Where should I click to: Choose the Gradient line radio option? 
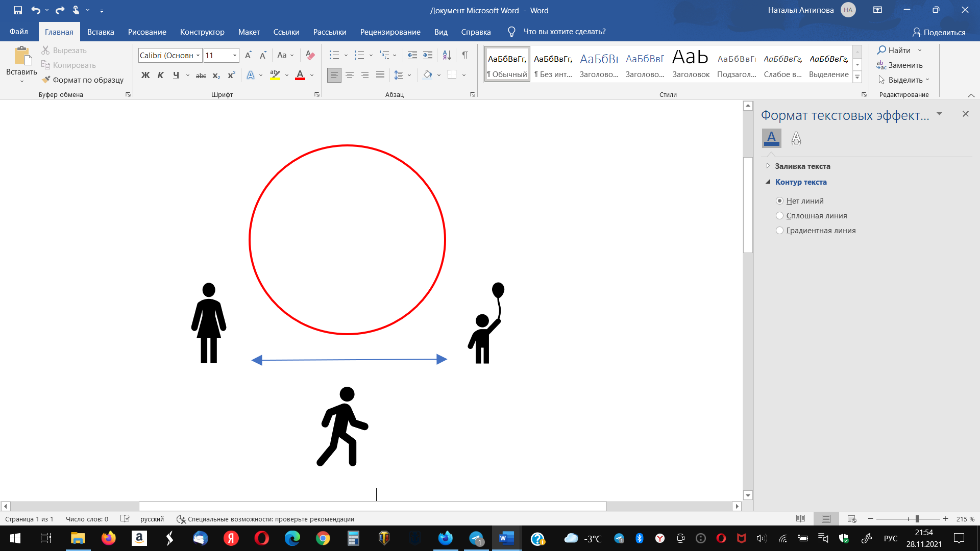[x=779, y=231]
